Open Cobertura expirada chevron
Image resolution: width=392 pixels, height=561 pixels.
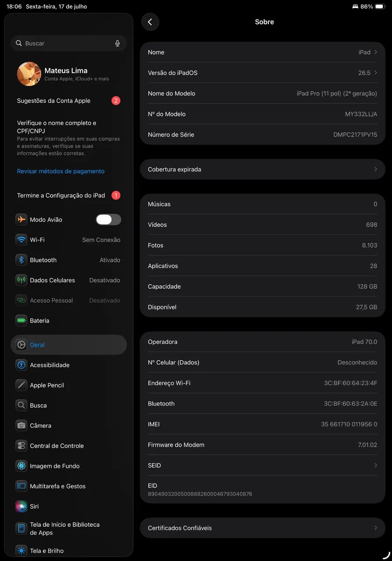376,169
